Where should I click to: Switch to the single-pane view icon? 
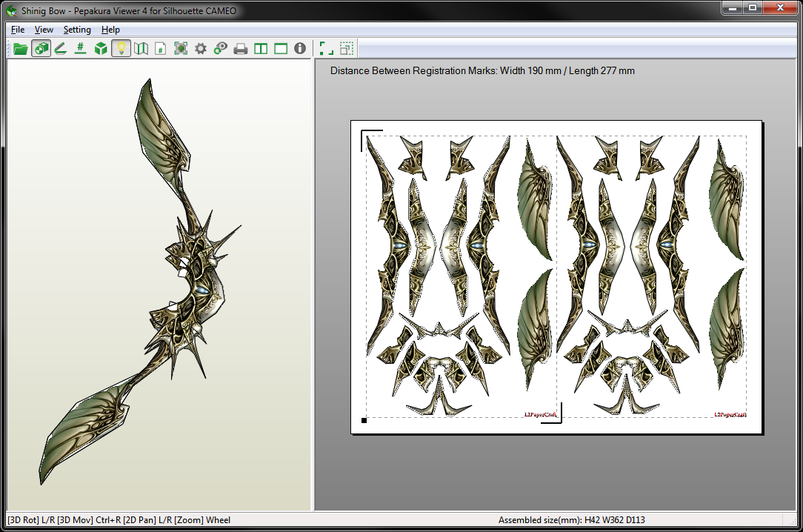pos(281,49)
